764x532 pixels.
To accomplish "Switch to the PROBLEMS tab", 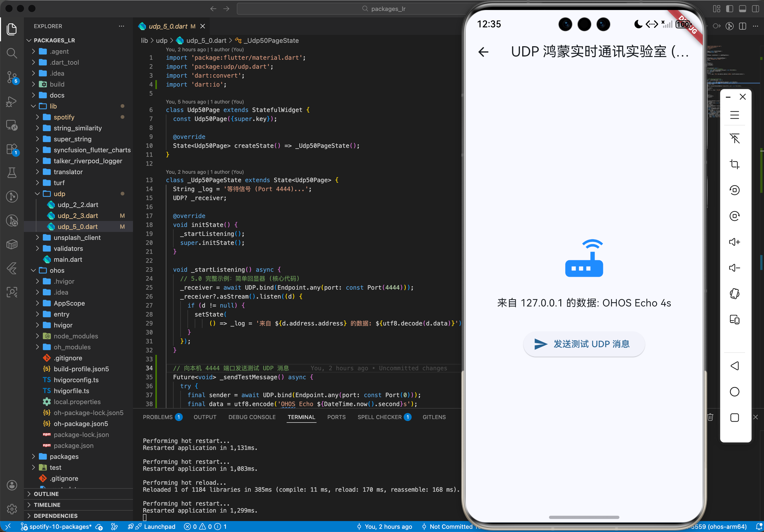I will tap(158, 417).
